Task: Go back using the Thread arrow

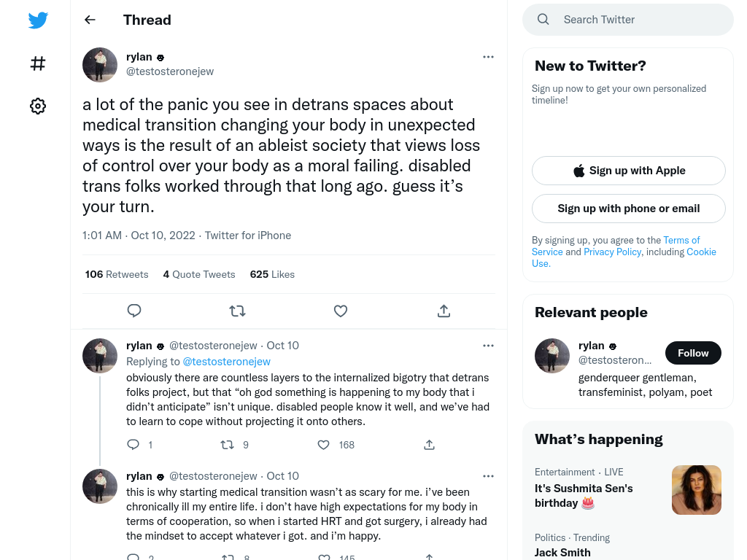Action: coord(90,20)
